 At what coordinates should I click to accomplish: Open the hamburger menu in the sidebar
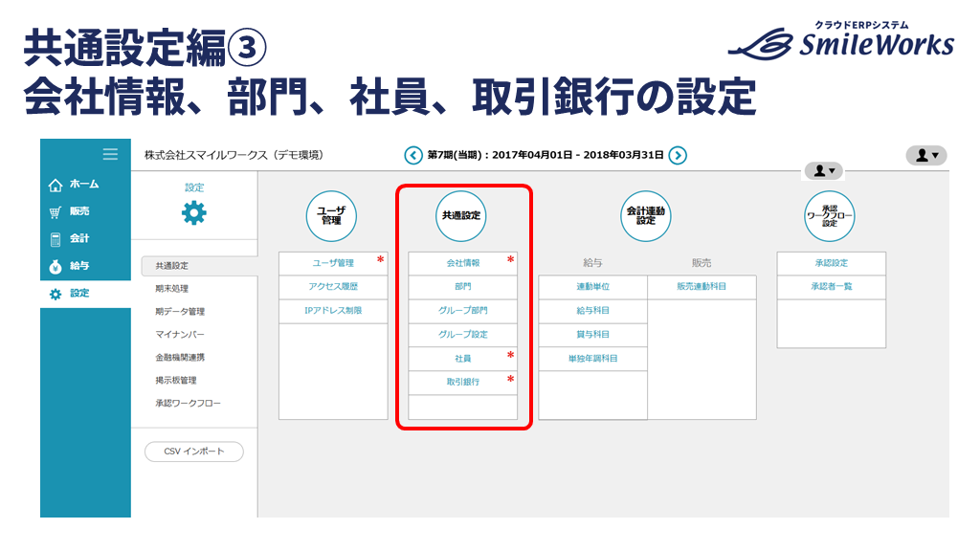click(x=111, y=154)
